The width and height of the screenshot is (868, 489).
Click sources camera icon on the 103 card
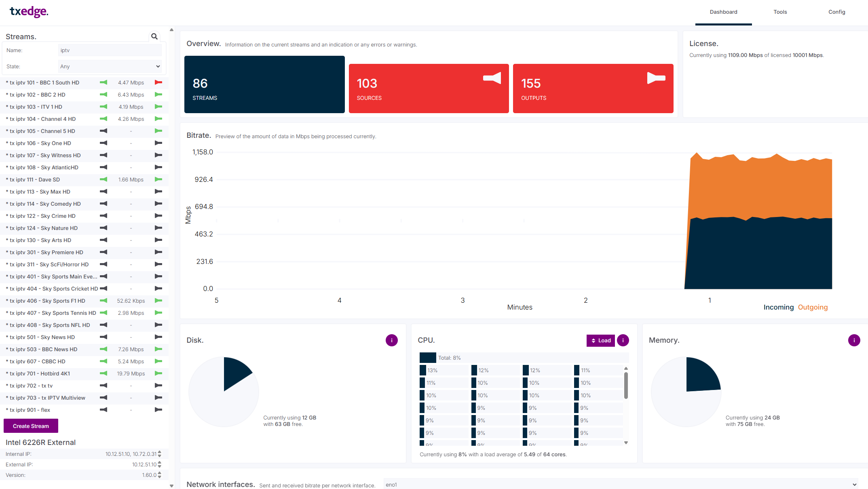(x=492, y=78)
